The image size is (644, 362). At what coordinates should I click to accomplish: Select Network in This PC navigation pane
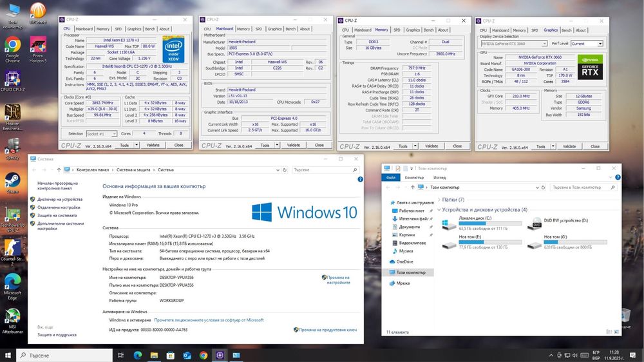(x=403, y=283)
